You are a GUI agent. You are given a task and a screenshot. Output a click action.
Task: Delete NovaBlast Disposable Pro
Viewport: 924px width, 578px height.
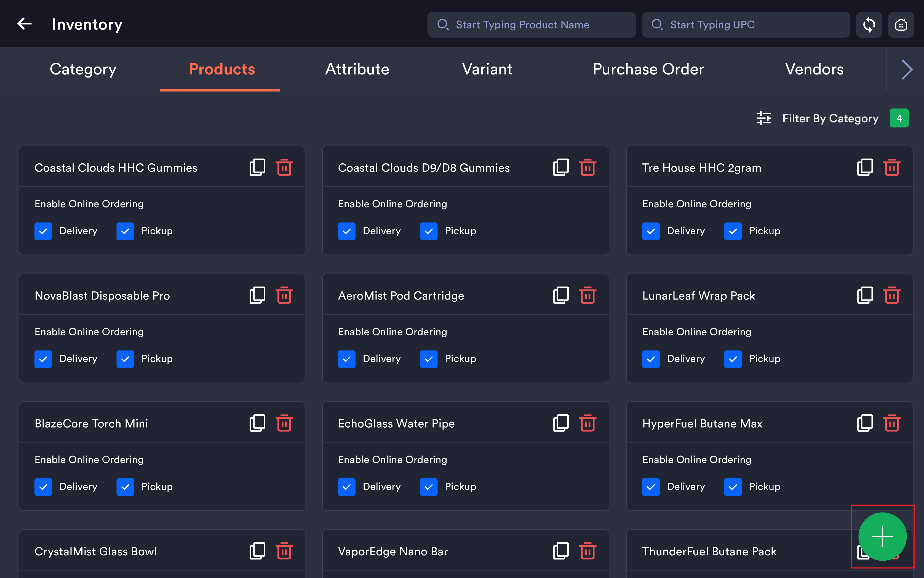tap(284, 295)
